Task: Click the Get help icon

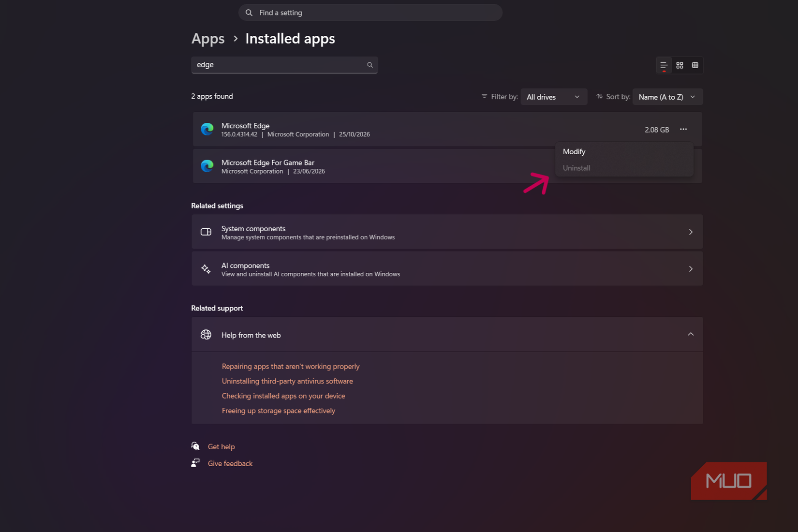Action: (x=195, y=446)
